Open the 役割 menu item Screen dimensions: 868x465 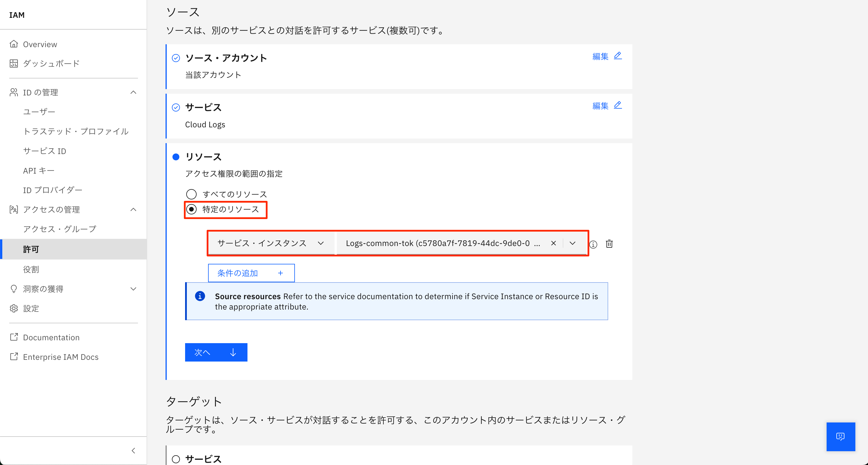pyautogui.click(x=31, y=269)
